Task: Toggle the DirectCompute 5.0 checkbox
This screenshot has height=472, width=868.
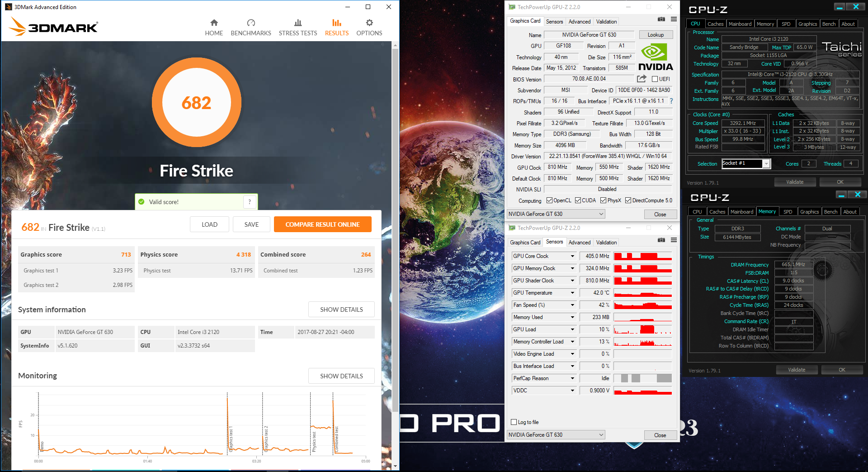Action: pyautogui.click(x=628, y=200)
